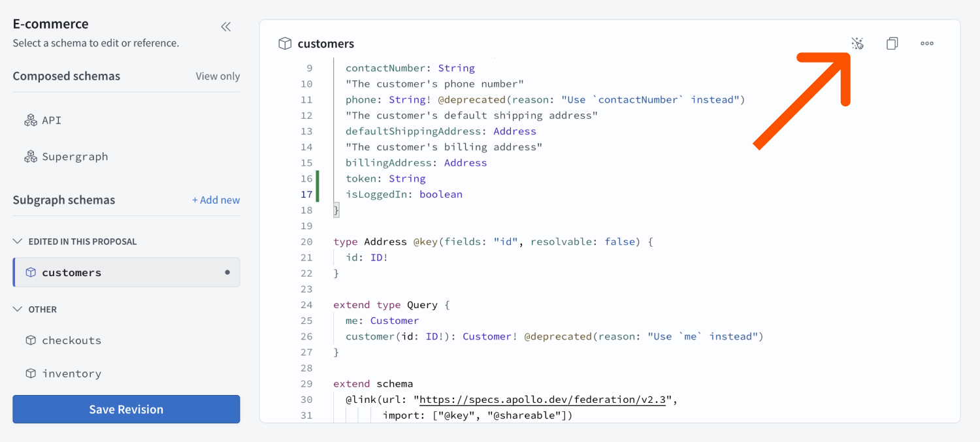Copy the customers schema using the copy icon
980x442 pixels.
(892, 43)
